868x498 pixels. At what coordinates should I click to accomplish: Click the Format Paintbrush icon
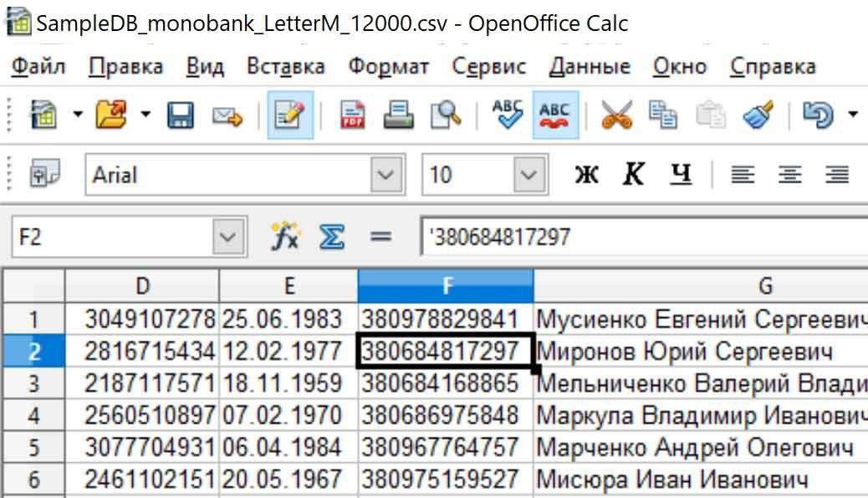pos(758,116)
